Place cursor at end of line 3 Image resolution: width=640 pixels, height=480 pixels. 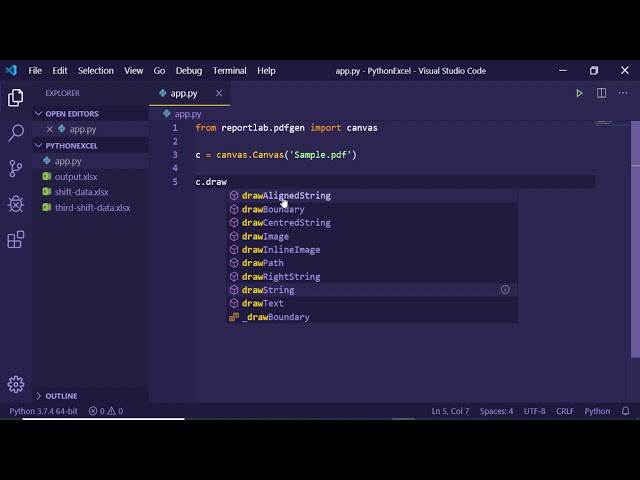(358, 155)
